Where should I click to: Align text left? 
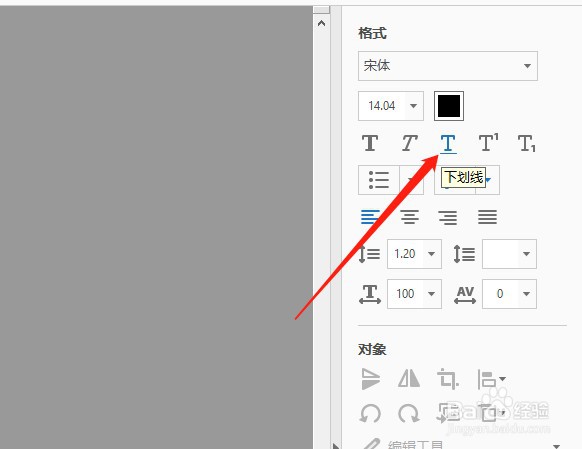370,217
